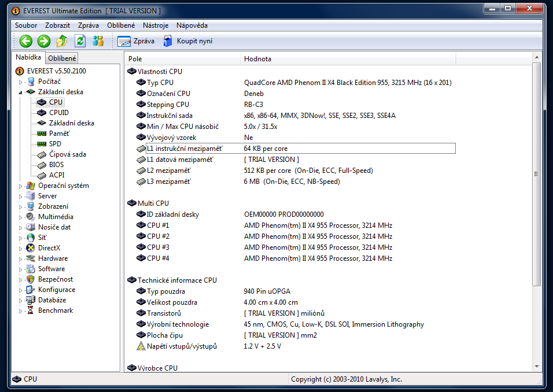553x392 pixels.
Task: Open the Nápověda menu
Action: [x=192, y=25]
